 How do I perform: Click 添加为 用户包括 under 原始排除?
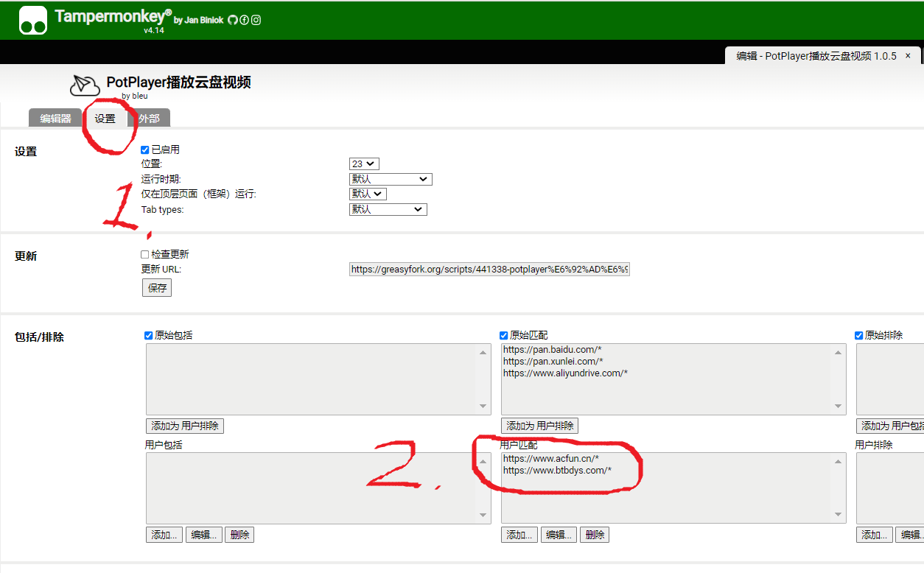(890, 426)
